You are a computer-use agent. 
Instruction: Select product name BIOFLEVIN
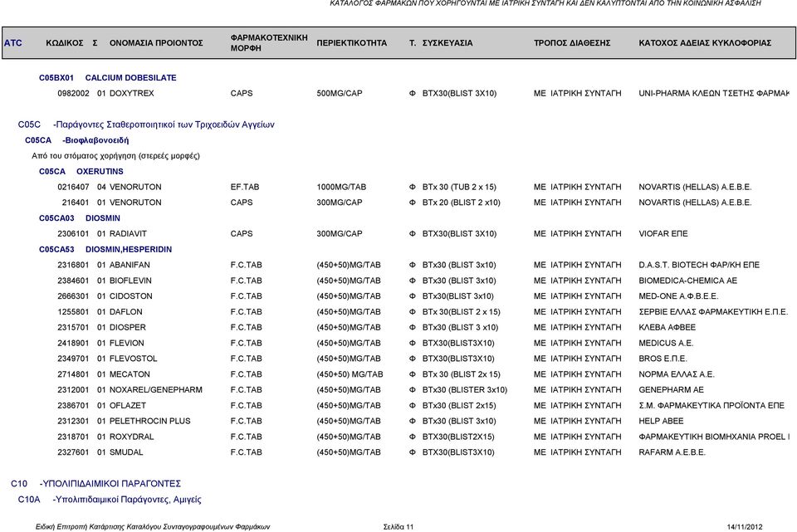tap(130, 281)
